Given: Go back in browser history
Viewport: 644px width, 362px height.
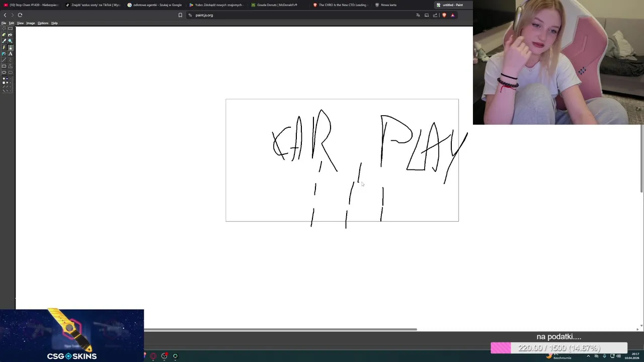Looking at the screenshot, I should (5, 15).
